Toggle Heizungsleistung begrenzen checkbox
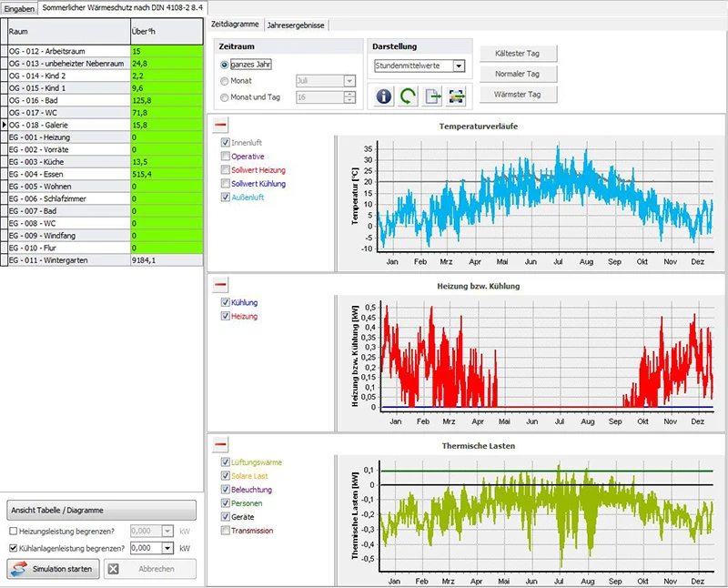 pos(13,531)
